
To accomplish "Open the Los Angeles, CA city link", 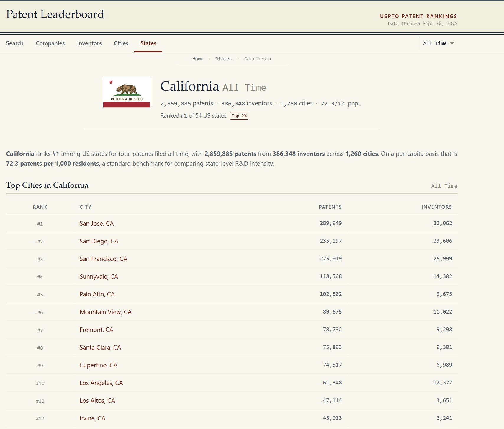I will 101,383.
